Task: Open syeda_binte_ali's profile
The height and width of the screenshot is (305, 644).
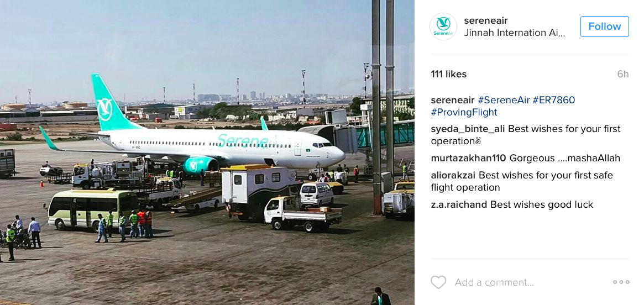Action: (468, 129)
